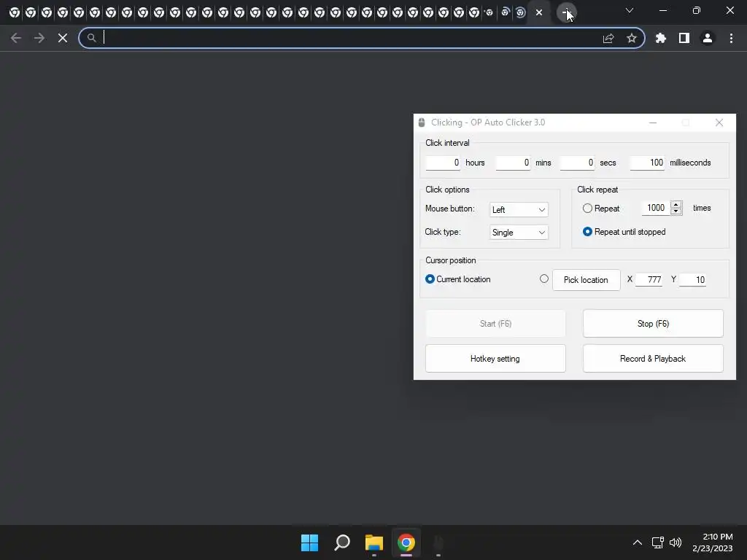Open the clock and date panel
This screenshot has width=747, height=560.
tap(713, 542)
